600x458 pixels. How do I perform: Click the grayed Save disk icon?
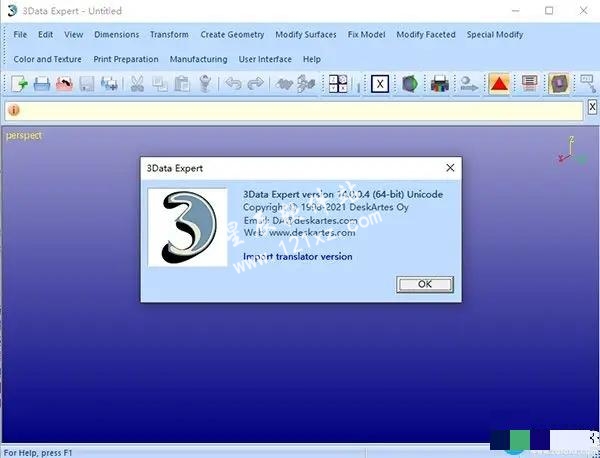(x=87, y=83)
